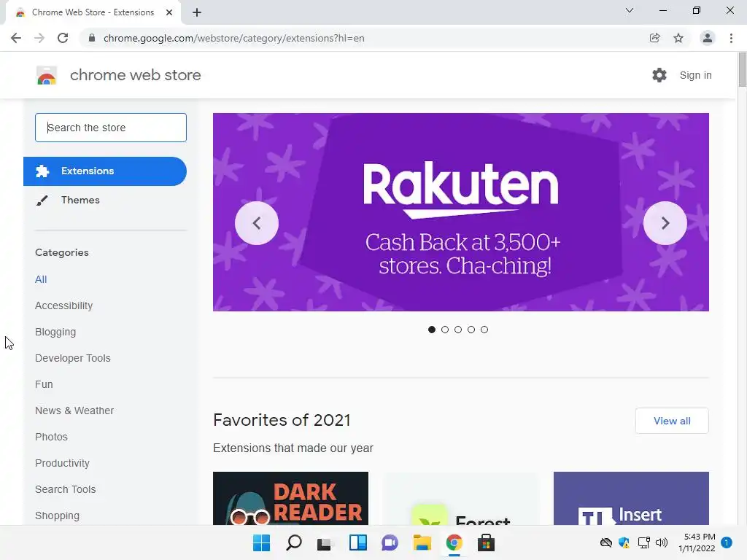View site information via the lock icon
The image size is (747, 560).
(92, 38)
